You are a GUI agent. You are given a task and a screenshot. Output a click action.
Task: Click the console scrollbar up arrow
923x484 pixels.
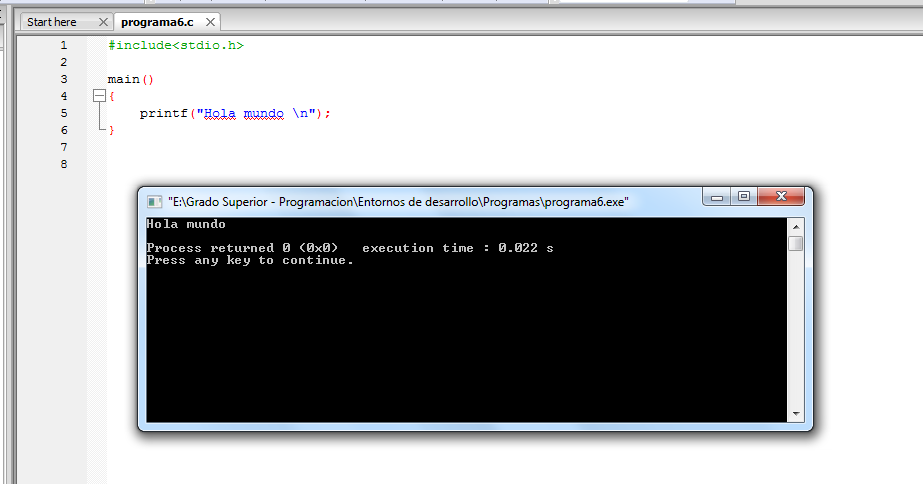[795, 226]
